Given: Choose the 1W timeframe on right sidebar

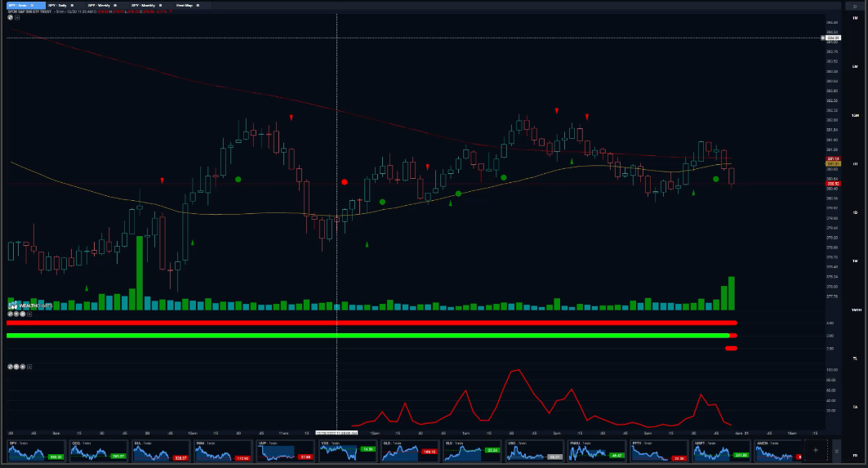Looking at the screenshot, I should (x=854, y=261).
